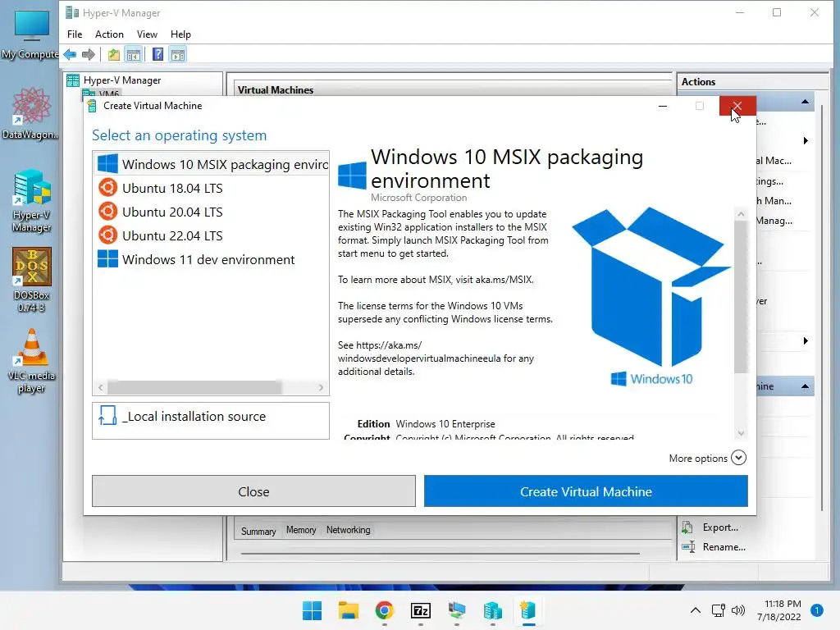Click the Back arrow toolbar icon
This screenshot has width=840, height=630.
tap(71, 54)
